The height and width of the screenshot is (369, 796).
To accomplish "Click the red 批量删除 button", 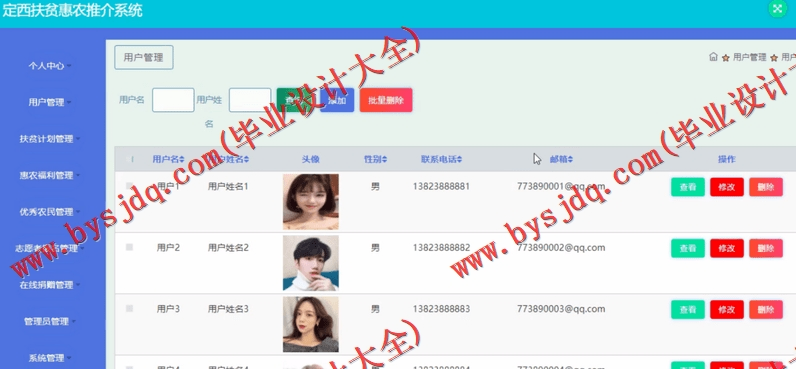I will tap(386, 100).
